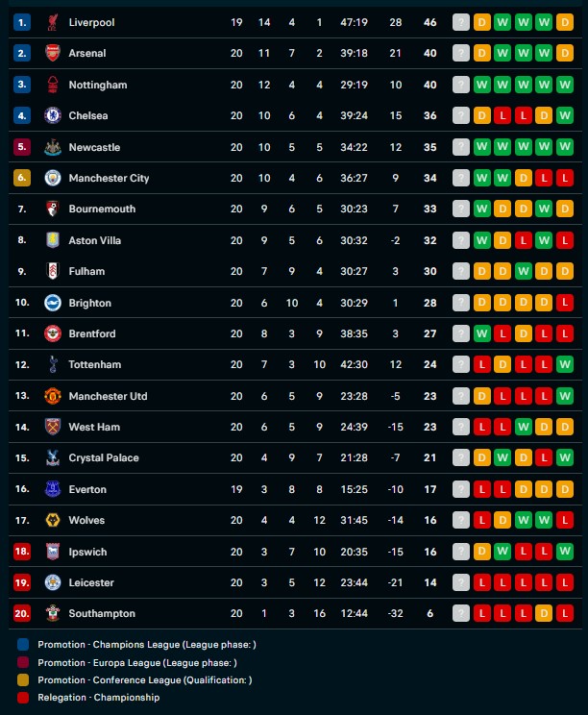This screenshot has height=715, width=588.
Task: Open the Tottenham team page
Action: [x=95, y=364]
